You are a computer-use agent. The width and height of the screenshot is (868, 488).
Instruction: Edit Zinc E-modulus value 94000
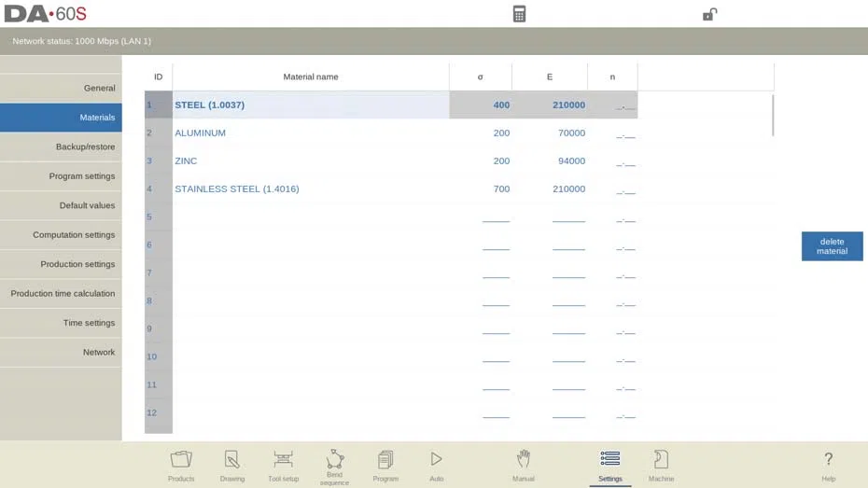pyautogui.click(x=571, y=161)
